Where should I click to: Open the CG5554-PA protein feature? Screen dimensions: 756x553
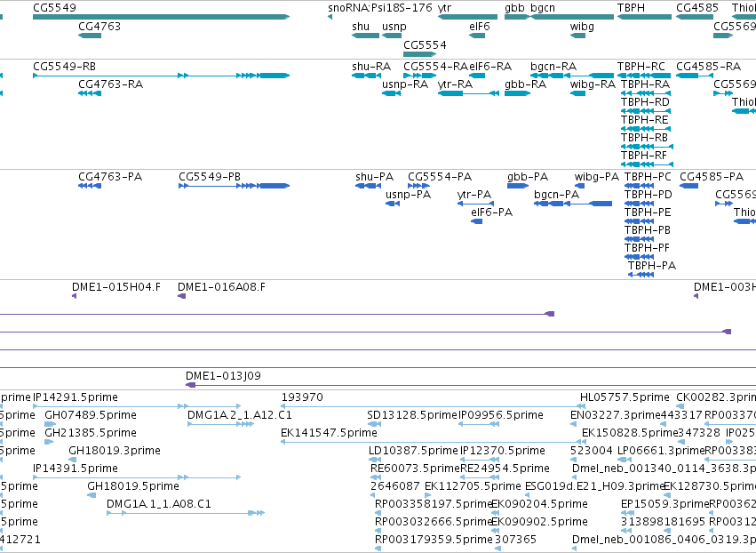pyautogui.click(x=440, y=177)
